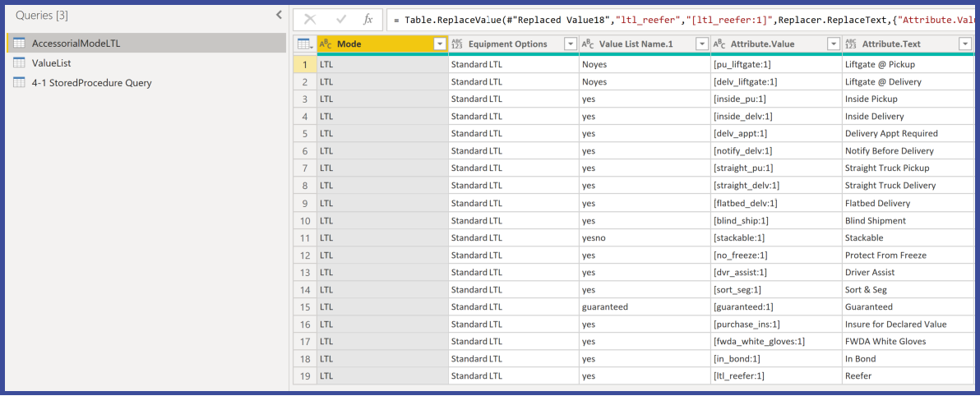Open the Attribute.Text filter dropdown
Image resolution: width=980 pixels, height=396 pixels.
[x=964, y=44]
